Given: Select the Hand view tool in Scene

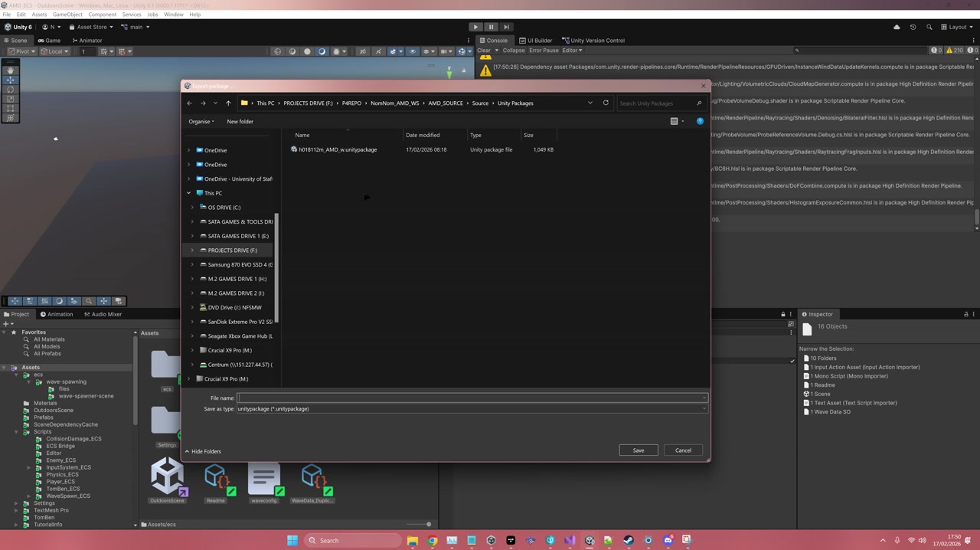Looking at the screenshot, I should click(11, 70).
